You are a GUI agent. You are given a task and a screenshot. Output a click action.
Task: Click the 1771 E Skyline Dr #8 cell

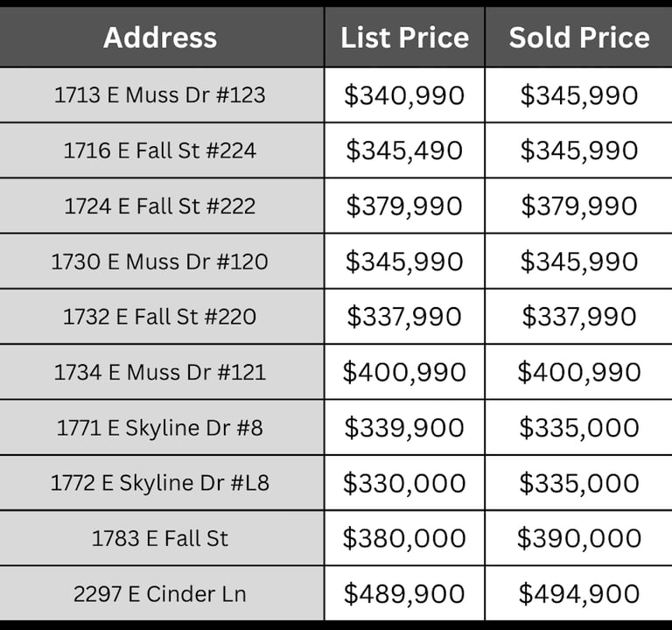click(x=160, y=427)
